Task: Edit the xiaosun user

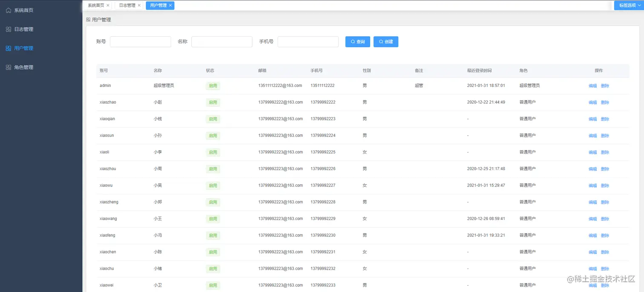Action: (x=592, y=136)
